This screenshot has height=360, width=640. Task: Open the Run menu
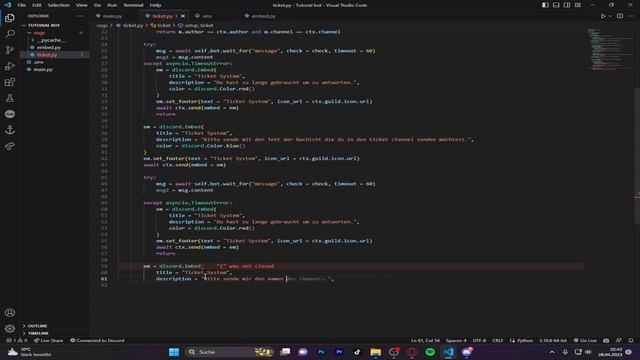click(112, 5)
